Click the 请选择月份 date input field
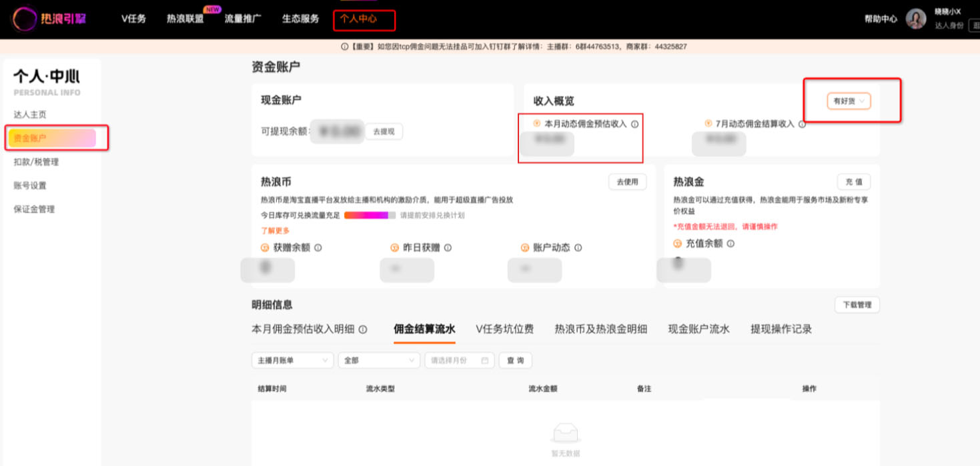This screenshot has height=466, width=980. [x=454, y=360]
